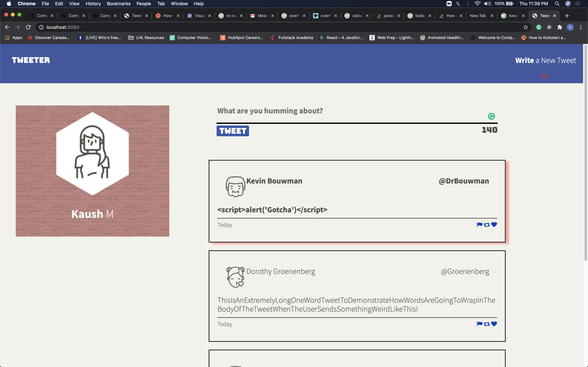Image resolution: width=588 pixels, height=367 pixels.
Task: Retweet Kevin Bouwman's tweet
Action: pos(487,225)
